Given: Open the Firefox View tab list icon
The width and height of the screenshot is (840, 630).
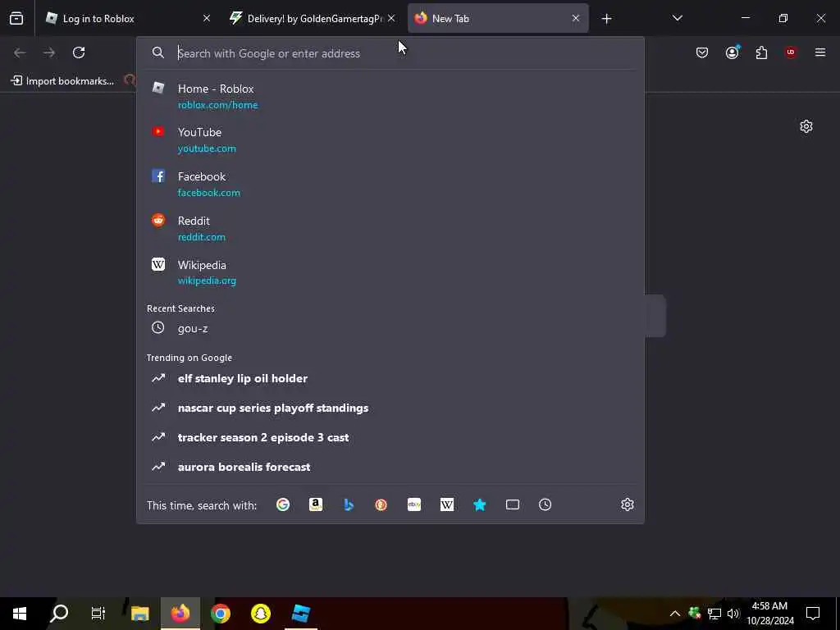Looking at the screenshot, I should coord(16,18).
